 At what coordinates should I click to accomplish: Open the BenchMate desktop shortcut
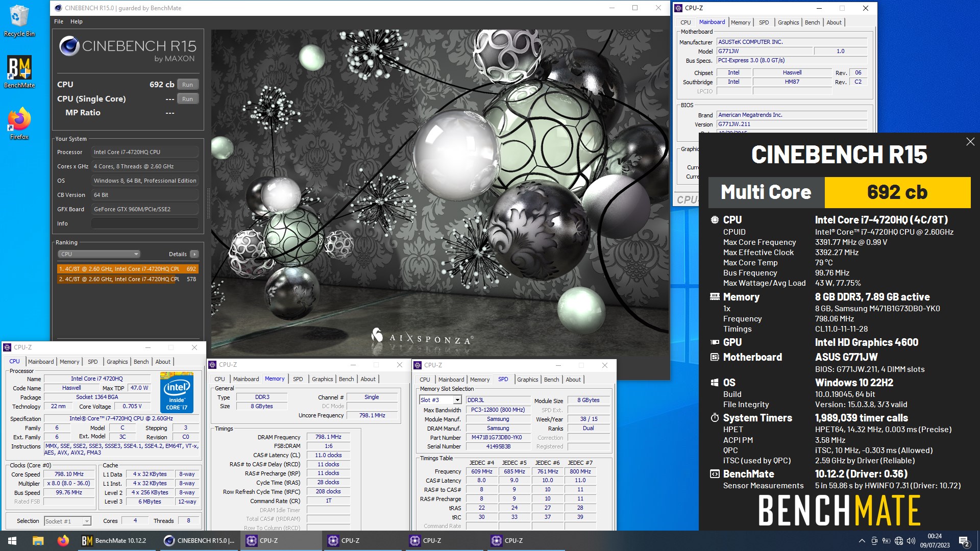19,71
